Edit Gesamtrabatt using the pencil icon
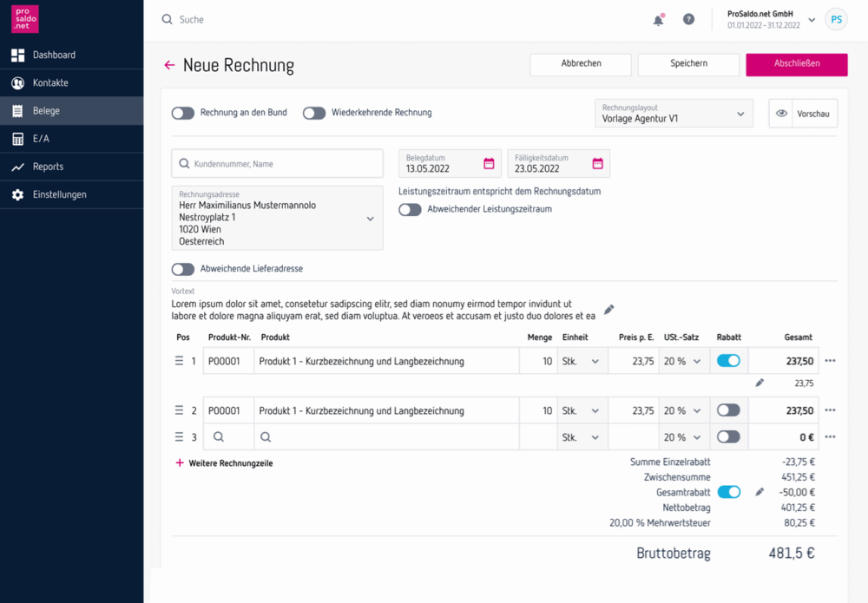The width and height of the screenshot is (868, 603). click(x=759, y=492)
